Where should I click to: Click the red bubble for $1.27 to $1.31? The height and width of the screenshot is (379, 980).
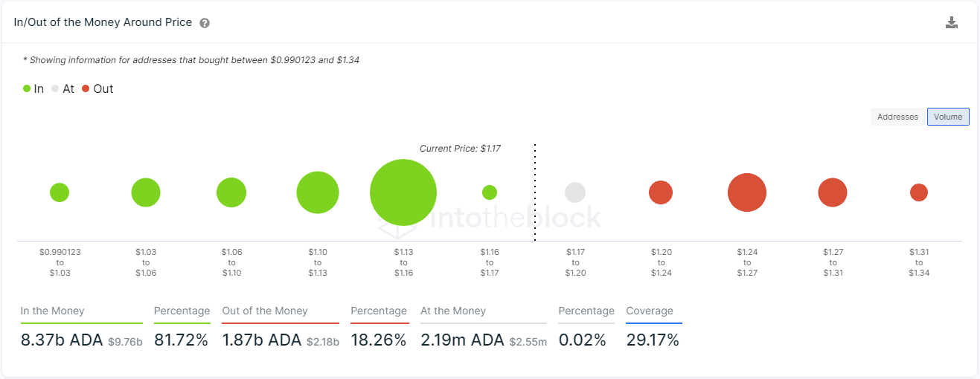tap(833, 192)
